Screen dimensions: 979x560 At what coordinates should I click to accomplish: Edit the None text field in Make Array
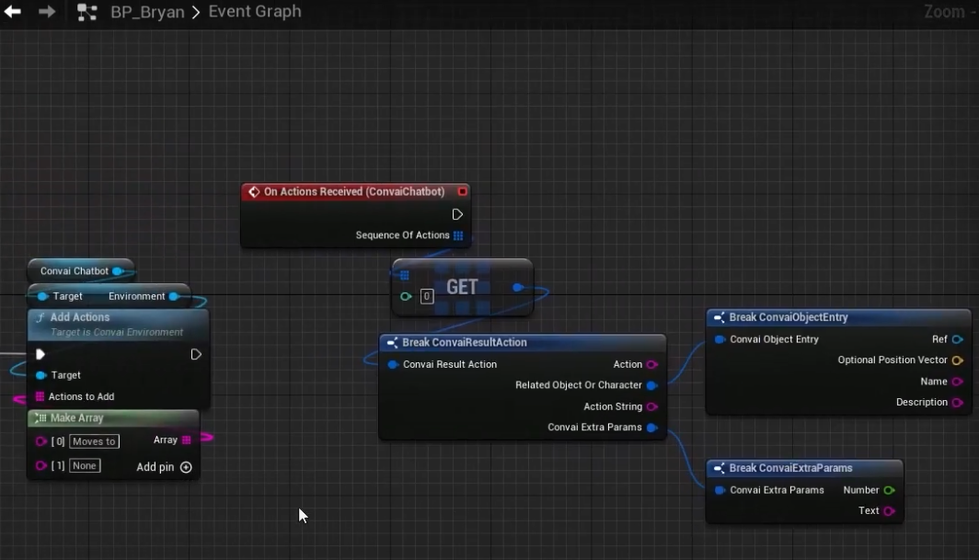(x=85, y=465)
